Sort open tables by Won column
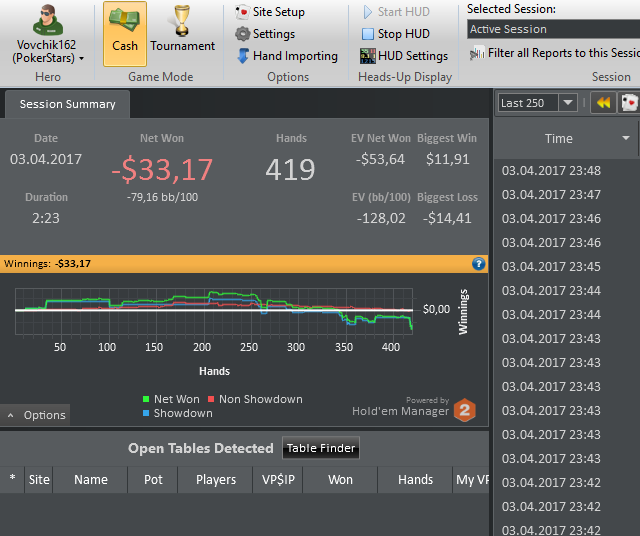640x536 pixels. (x=340, y=479)
